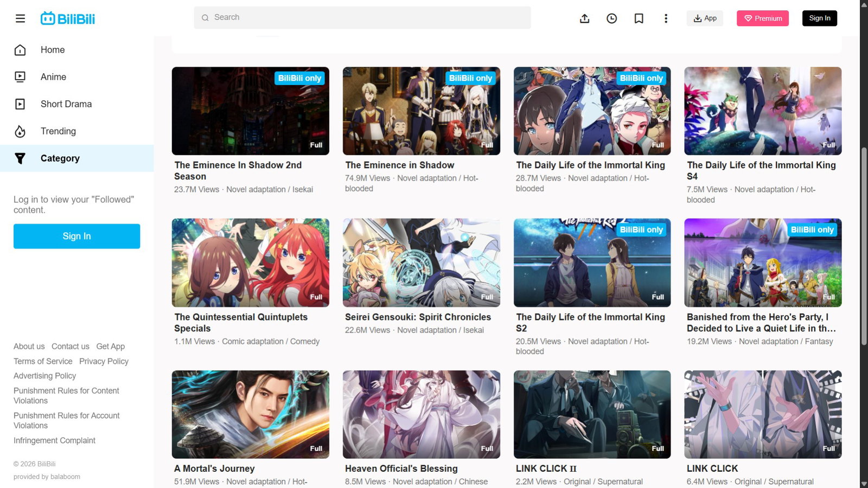Open Banished from the Hero's Party thumbnail
Screen dimensions: 868x488
(763, 263)
